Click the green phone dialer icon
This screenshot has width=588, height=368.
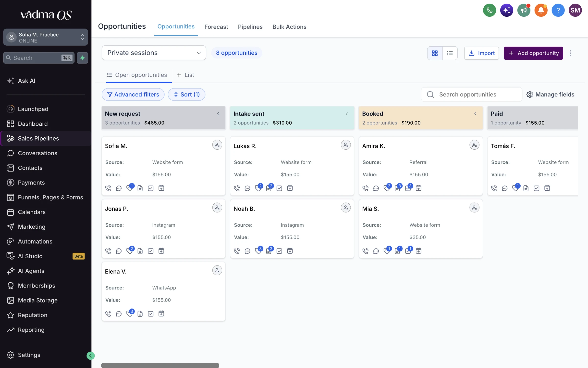[x=489, y=10]
